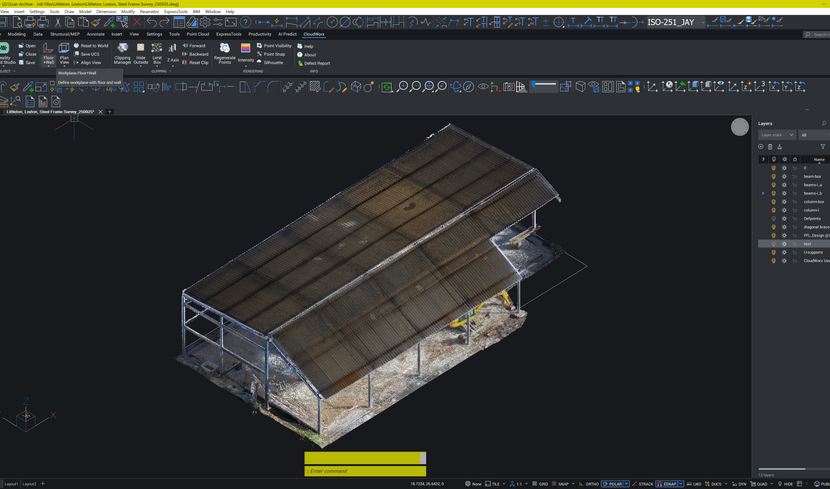Expand the ESNAP options arrow
The width and height of the screenshot is (830, 489).
point(682,484)
